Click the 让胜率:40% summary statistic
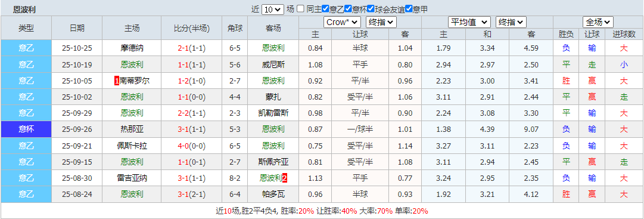The height and width of the screenshot is (219, 644). 337,211
